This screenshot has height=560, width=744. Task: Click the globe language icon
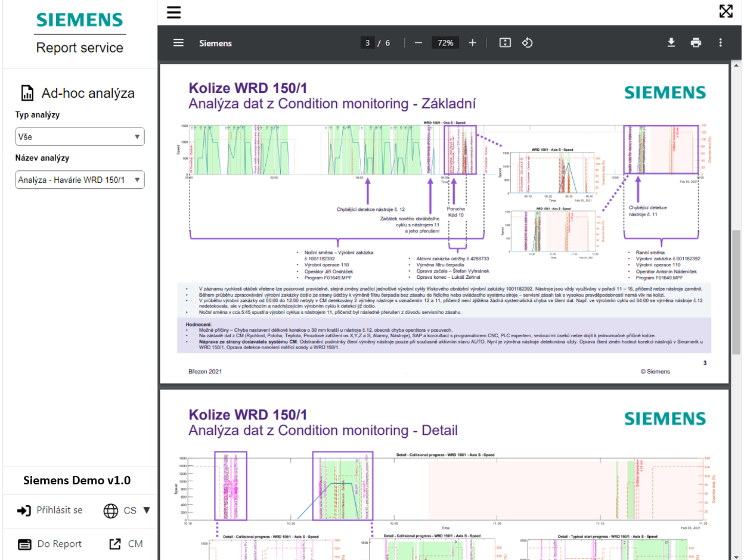(111, 510)
